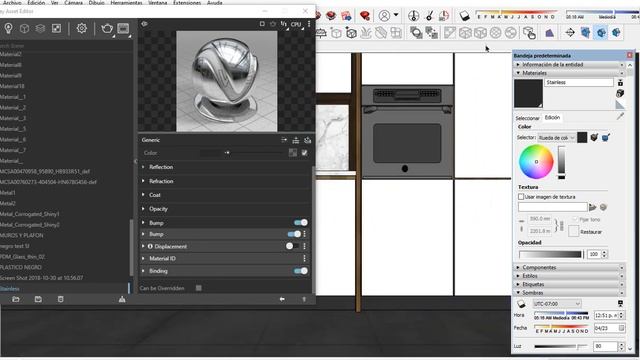
Task: Click the Add layer icon beside Generic
Action: (296, 140)
